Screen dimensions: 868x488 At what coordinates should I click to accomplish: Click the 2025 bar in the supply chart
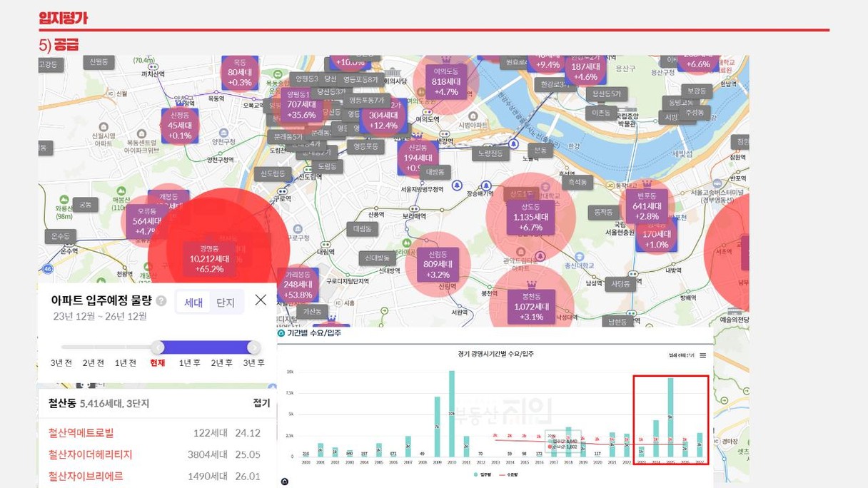(670, 417)
